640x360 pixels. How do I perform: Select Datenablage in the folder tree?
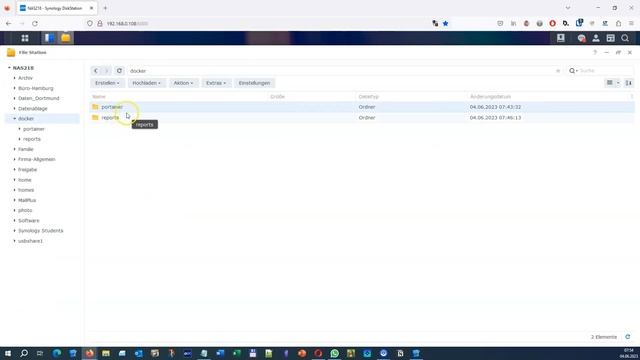tap(33, 109)
